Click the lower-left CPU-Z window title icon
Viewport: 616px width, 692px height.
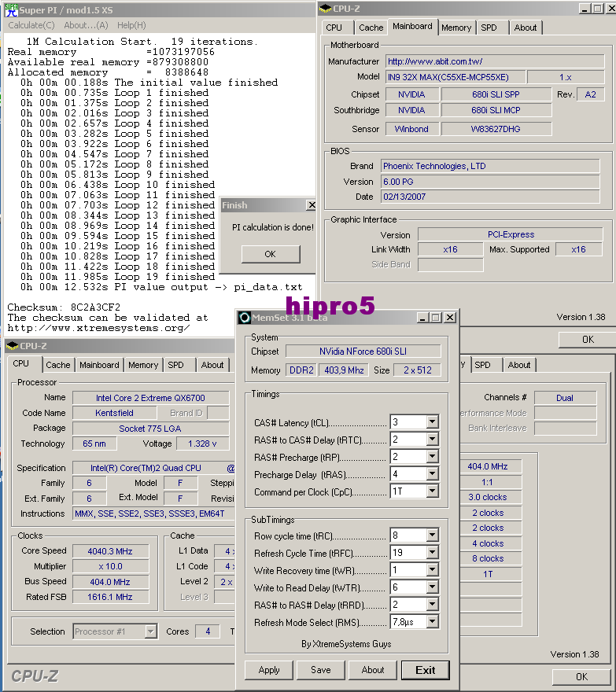click(13, 346)
